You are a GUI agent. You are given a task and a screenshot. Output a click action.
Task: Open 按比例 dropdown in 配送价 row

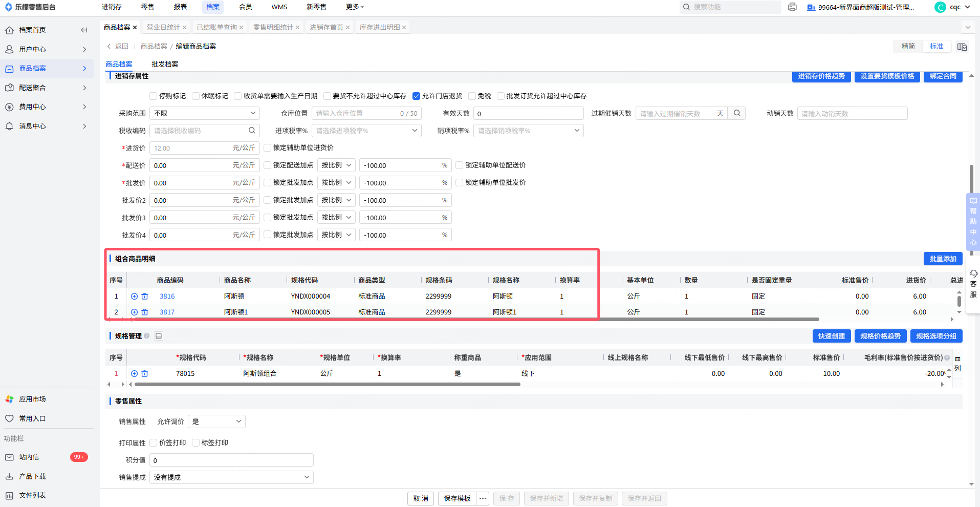[336, 165]
